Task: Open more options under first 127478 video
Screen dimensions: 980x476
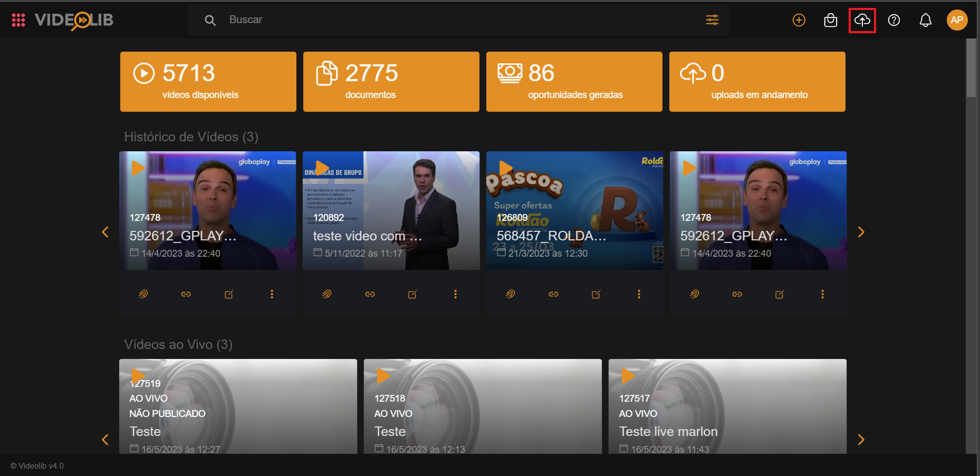Action: pyautogui.click(x=272, y=294)
